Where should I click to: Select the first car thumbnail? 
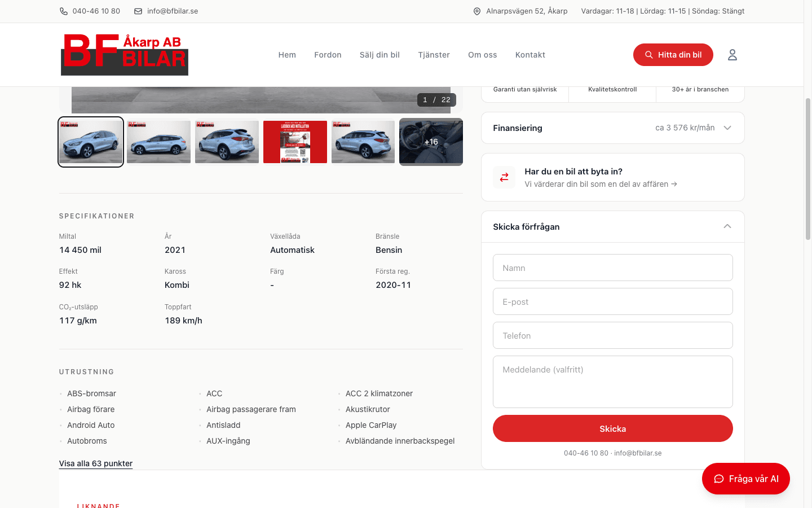pyautogui.click(x=91, y=142)
